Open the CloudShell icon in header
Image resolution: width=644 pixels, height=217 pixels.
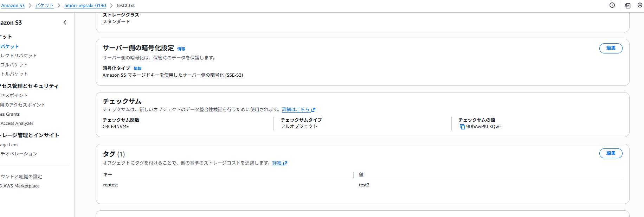[x=627, y=6]
